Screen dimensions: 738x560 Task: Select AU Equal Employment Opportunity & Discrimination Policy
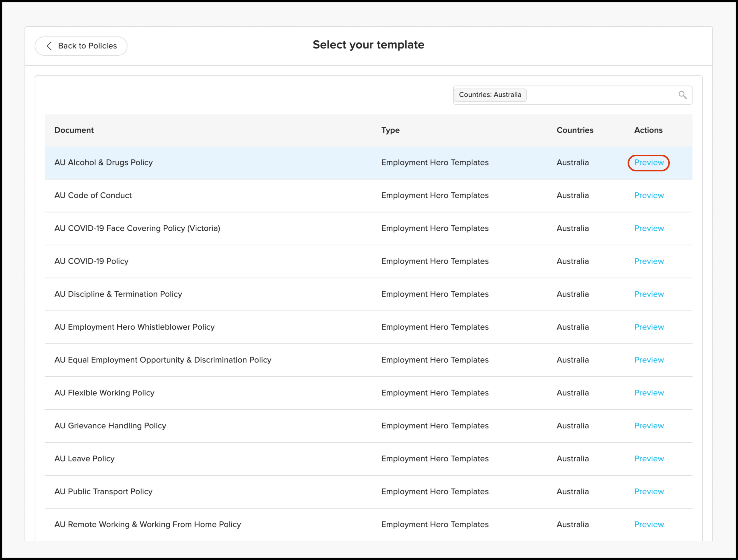163,360
